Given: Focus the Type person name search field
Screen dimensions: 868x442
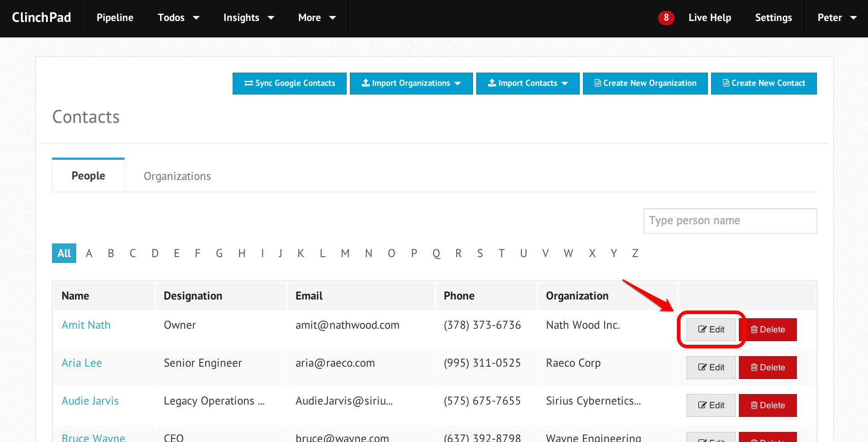Looking at the screenshot, I should (x=730, y=221).
